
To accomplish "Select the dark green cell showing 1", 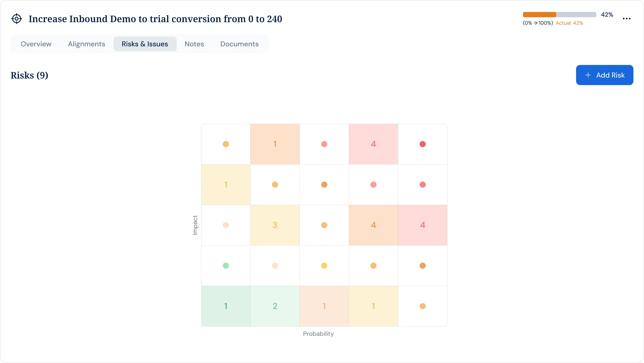I will 226,306.
